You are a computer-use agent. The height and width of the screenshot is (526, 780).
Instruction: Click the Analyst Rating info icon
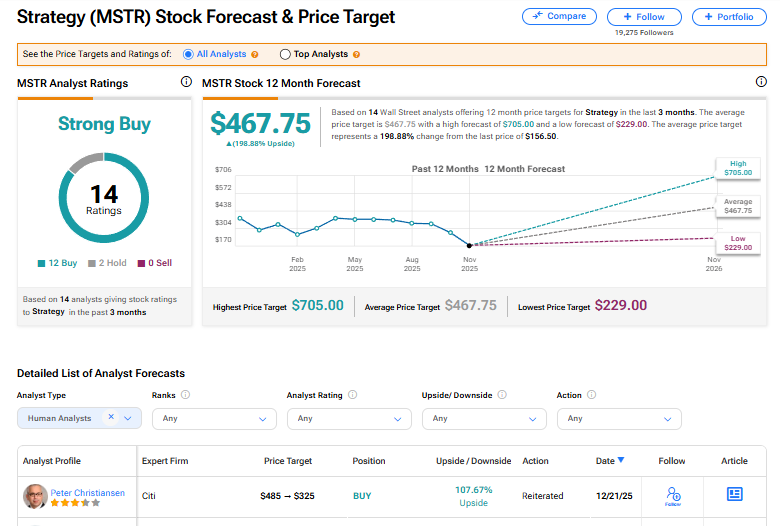tap(352, 395)
